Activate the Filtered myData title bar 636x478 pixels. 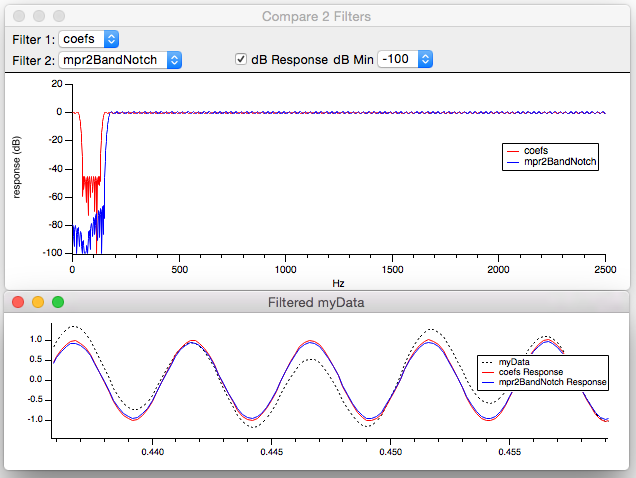click(x=318, y=302)
